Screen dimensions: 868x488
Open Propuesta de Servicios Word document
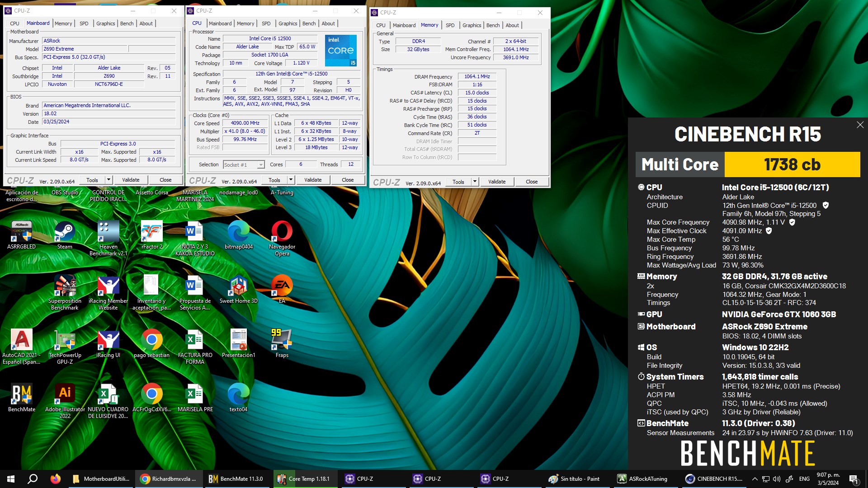click(x=195, y=292)
